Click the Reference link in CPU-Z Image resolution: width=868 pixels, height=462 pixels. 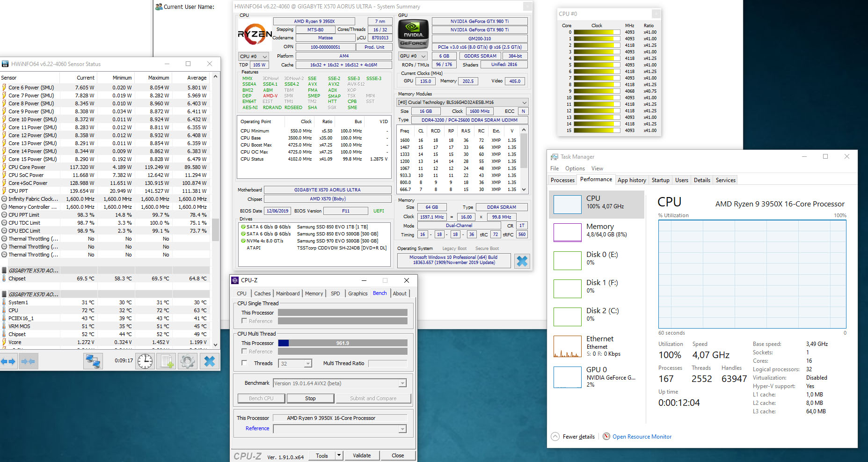[x=257, y=428]
